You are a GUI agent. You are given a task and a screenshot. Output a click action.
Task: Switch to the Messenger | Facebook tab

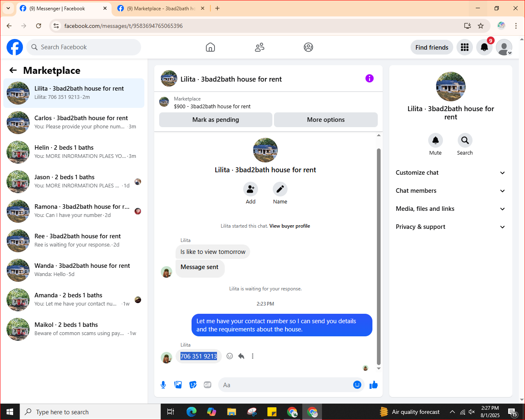point(64,8)
